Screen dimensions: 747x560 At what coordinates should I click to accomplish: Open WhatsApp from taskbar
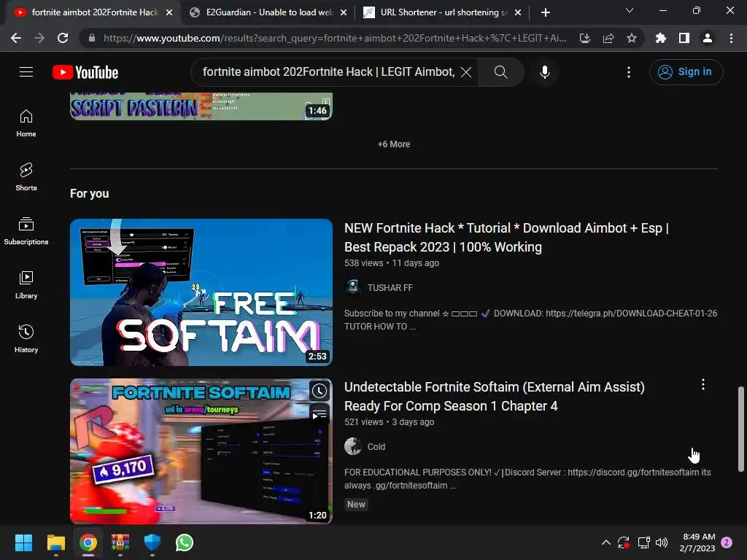185,542
